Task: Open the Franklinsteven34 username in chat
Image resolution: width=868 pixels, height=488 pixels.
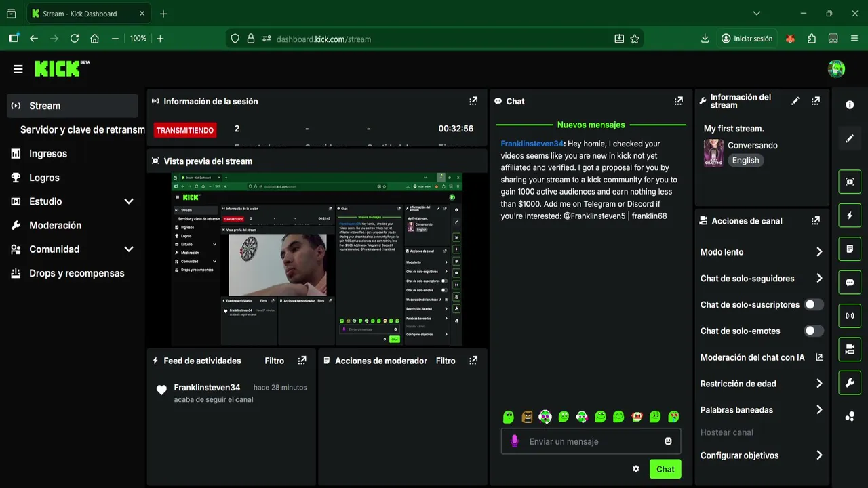Action: coord(532,144)
